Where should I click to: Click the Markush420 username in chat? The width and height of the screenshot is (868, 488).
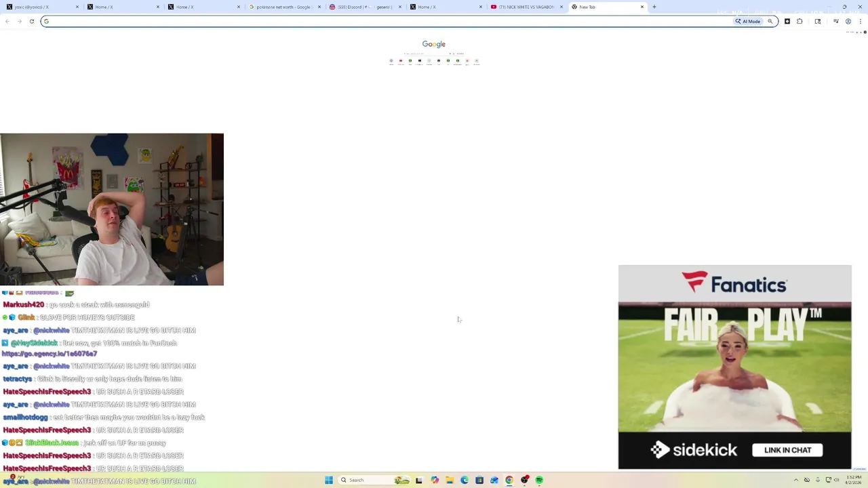[24, 305]
